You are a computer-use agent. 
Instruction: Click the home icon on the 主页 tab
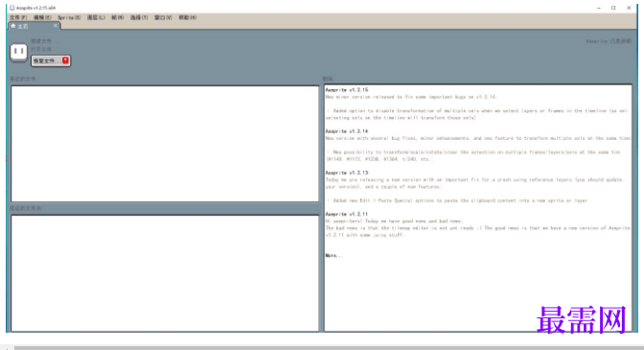(x=13, y=26)
